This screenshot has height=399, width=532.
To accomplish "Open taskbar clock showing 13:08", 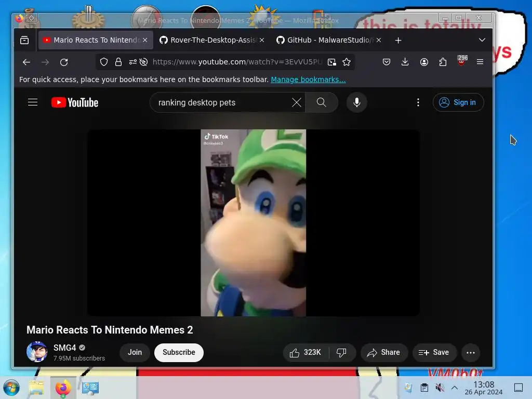I will click(484, 388).
